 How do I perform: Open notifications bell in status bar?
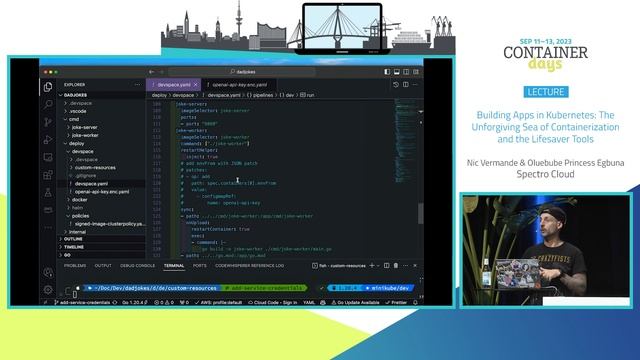[x=415, y=302]
